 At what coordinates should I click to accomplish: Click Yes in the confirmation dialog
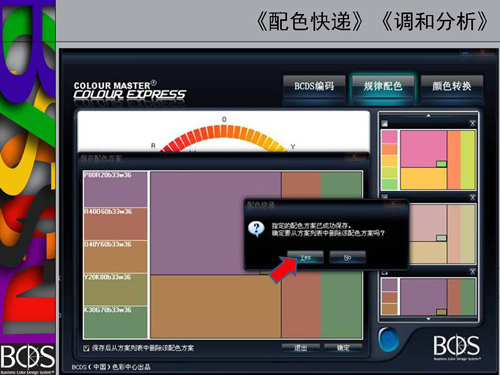[x=305, y=257]
